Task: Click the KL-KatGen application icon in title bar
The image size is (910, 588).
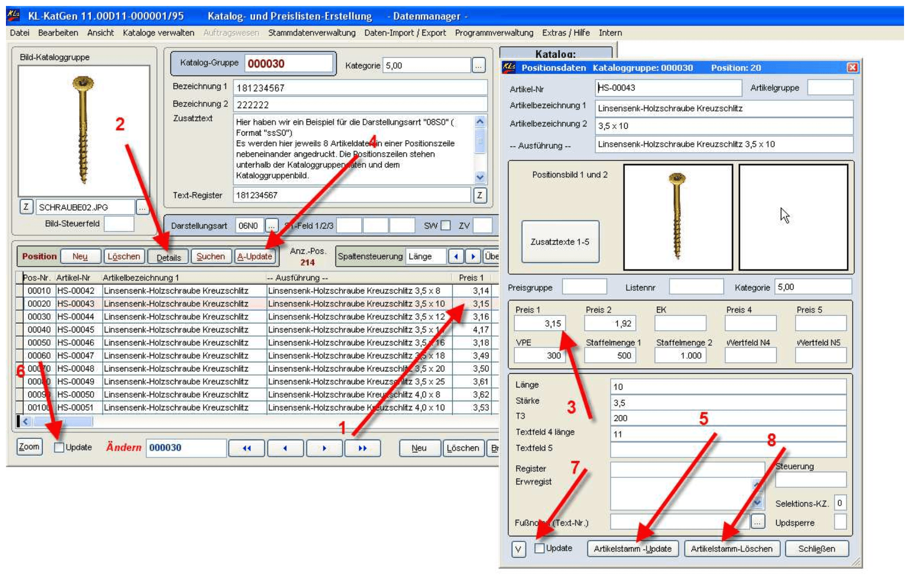Action: (x=13, y=15)
